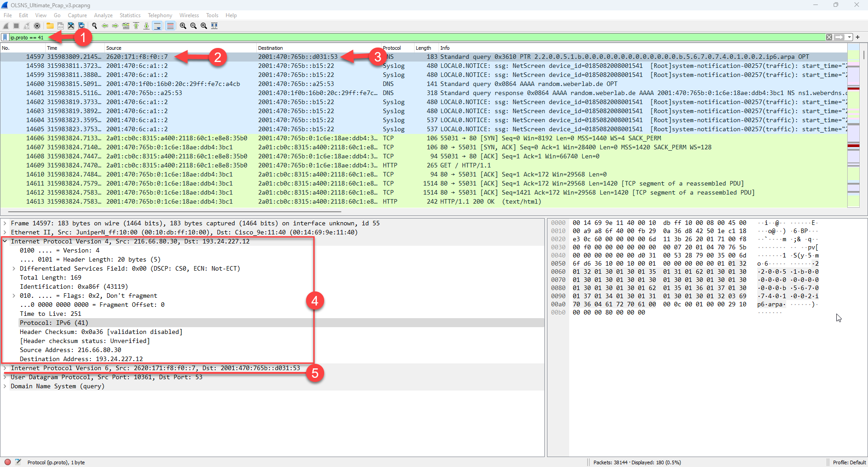Click the capture options gear icon
This screenshot has height=467, width=868.
37,26
